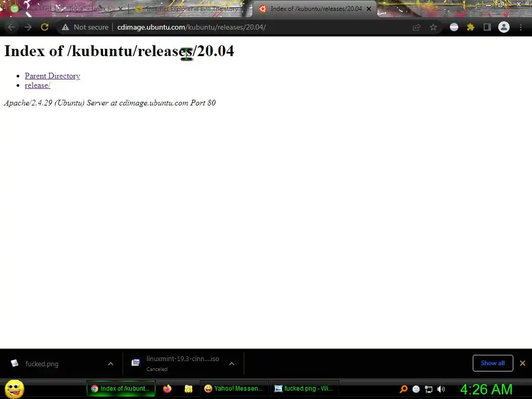The image size is (532, 399).
Task: Click the orange magnifier tray icon
Action: (x=403, y=389)
